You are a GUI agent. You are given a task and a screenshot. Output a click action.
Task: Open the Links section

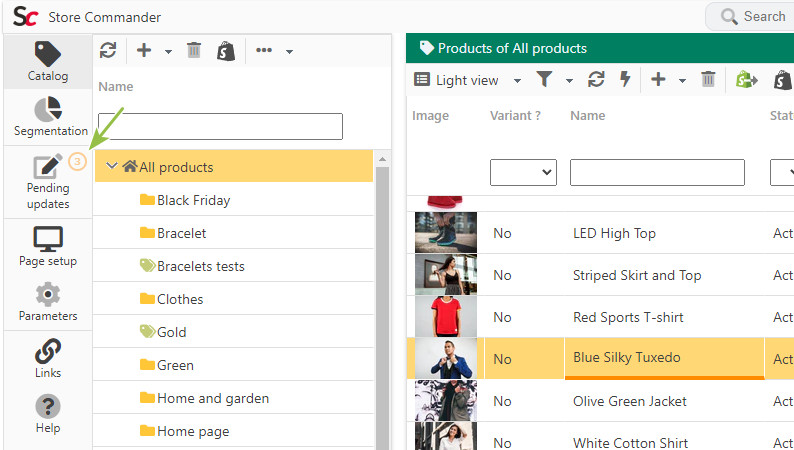(x=48, y=358)
